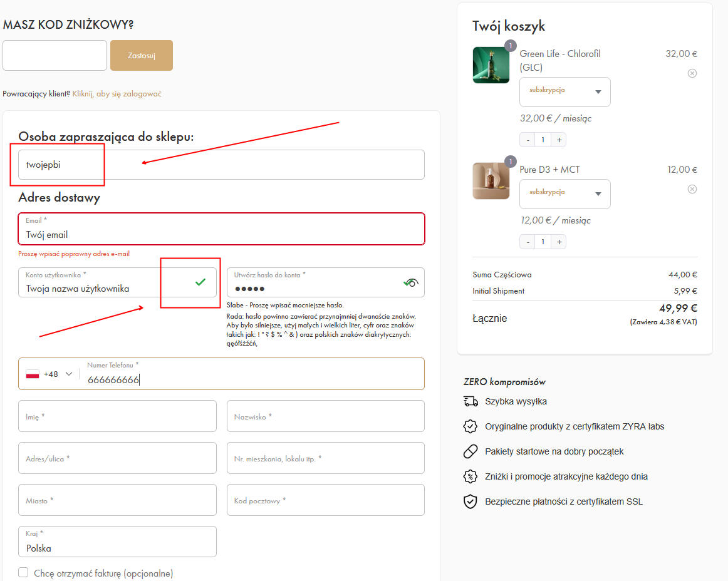Increase Green Life Chlorofil quantity with plus
Viewport: 728px width, 581px height.
pyautogui.click(x=559, y=140)
